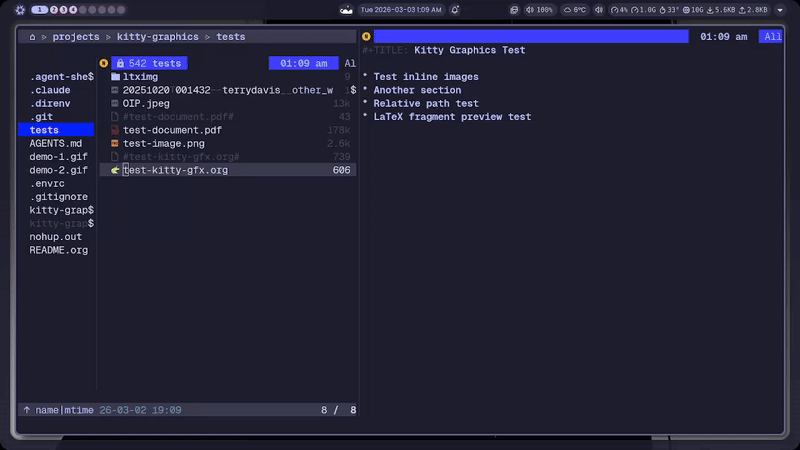Click the 100% volume indicator

[539, 10]
